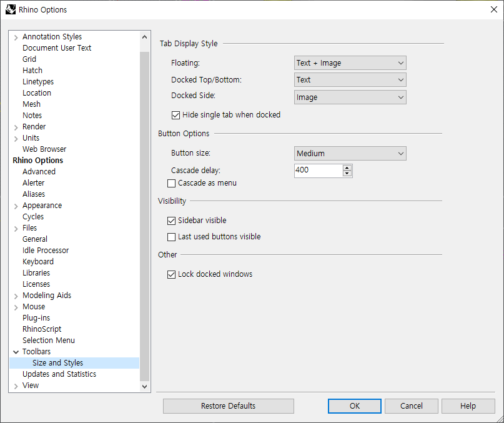
Task: Enable Cascade as menu checkbox
Action: coord(171,183)
